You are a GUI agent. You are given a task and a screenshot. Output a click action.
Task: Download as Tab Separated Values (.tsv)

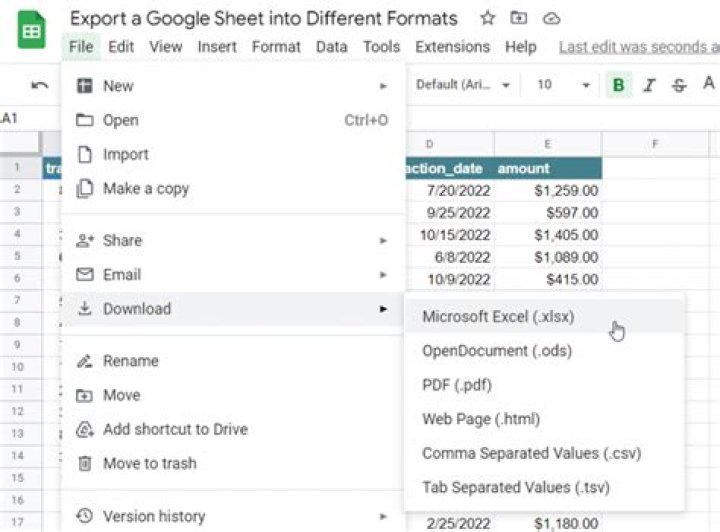coord(544,487)
